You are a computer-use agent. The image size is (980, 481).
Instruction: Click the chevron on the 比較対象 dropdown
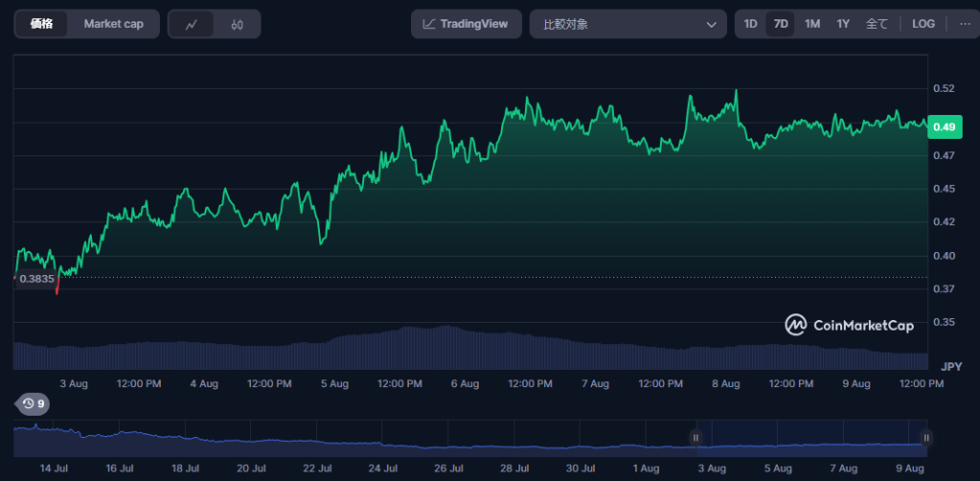point(711,24)
